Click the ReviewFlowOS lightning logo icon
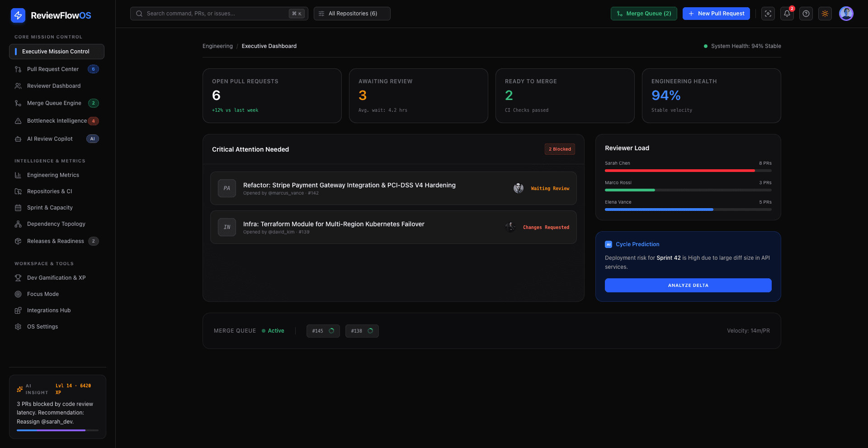Viewport: 868px width, 448px height. tap(18, 15)
